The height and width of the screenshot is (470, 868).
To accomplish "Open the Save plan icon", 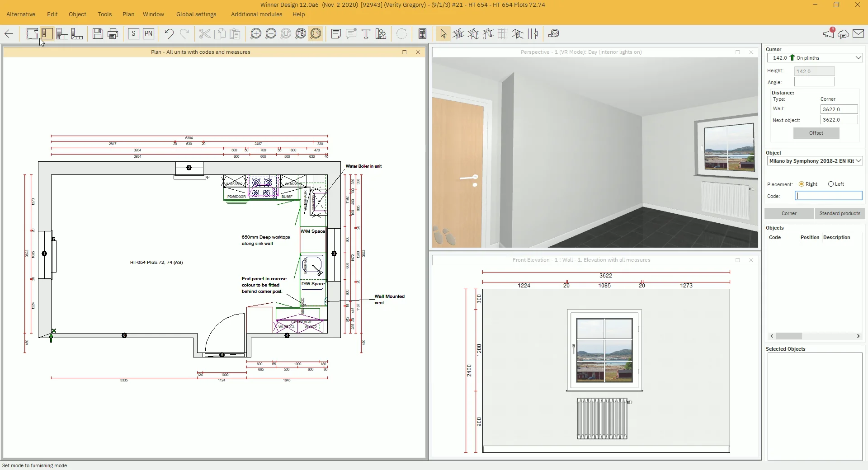I will [97, 34].
